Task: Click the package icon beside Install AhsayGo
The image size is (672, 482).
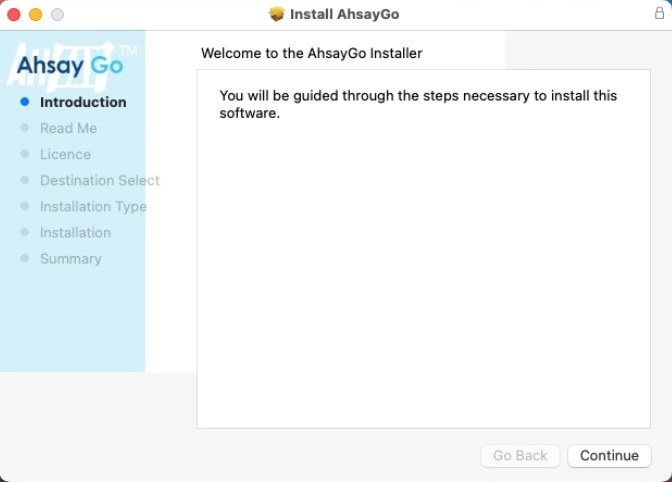Action: pos(276,14)
